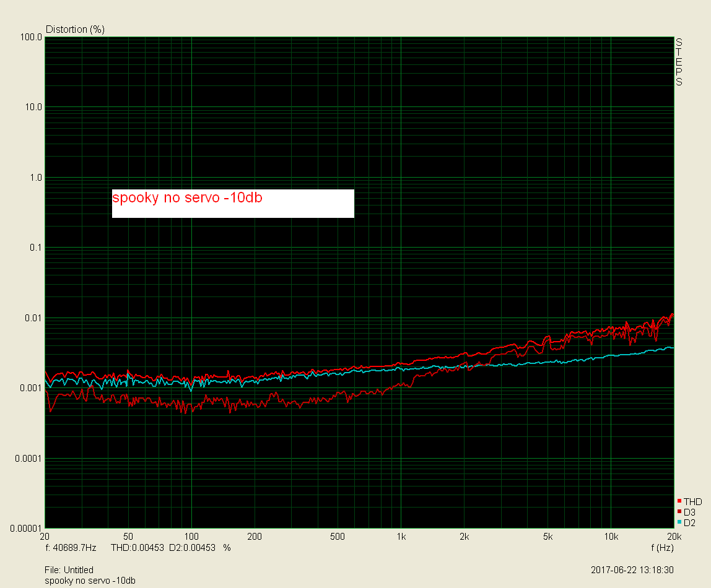Click the 'File: Untitled' text
Viewport: 711px width, 588px height.
click(x=69, y=570)
